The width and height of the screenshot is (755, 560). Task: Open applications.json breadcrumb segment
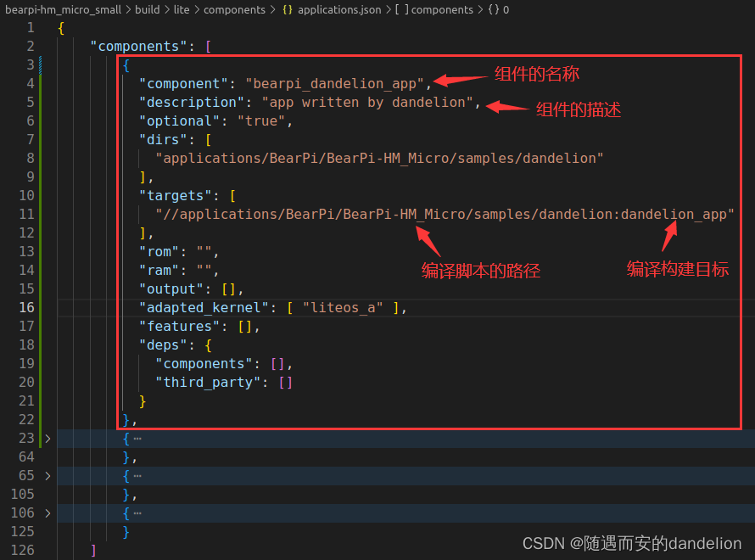[x=339, y=9]
